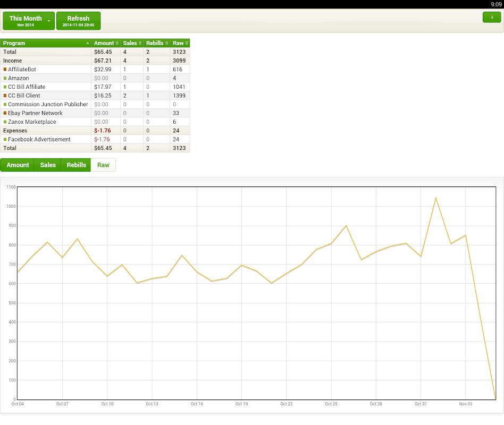The image size is (504, 425).
Task: Click the CC Bill Affiliate icon
Action: pos(5,87)
